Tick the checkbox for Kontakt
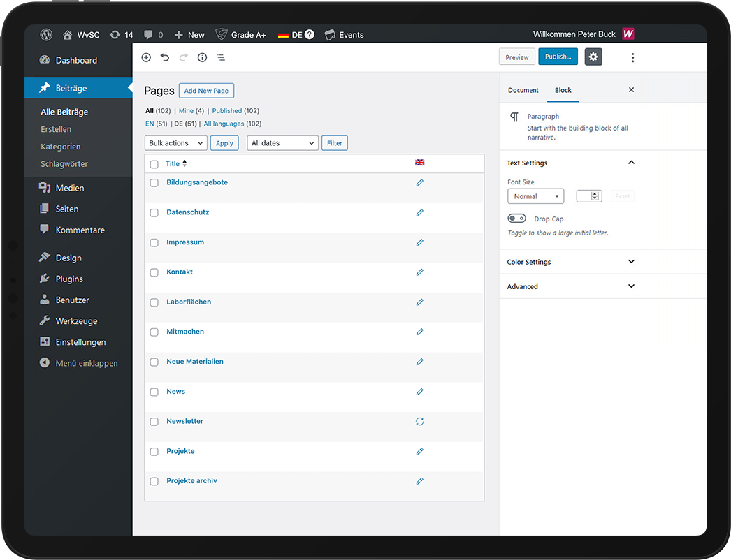 (154, 272)
